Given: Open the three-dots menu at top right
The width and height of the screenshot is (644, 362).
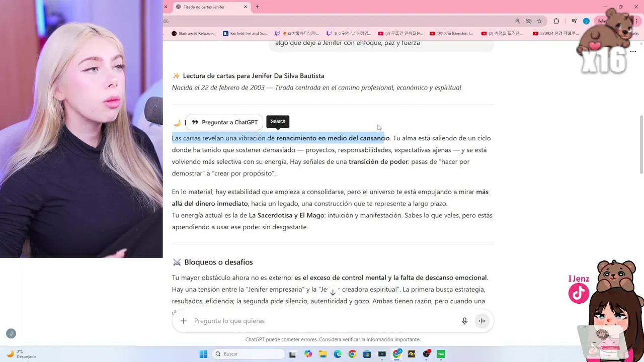Looking at the screenshot, I should pyautogui.click(x=633, y=51).
